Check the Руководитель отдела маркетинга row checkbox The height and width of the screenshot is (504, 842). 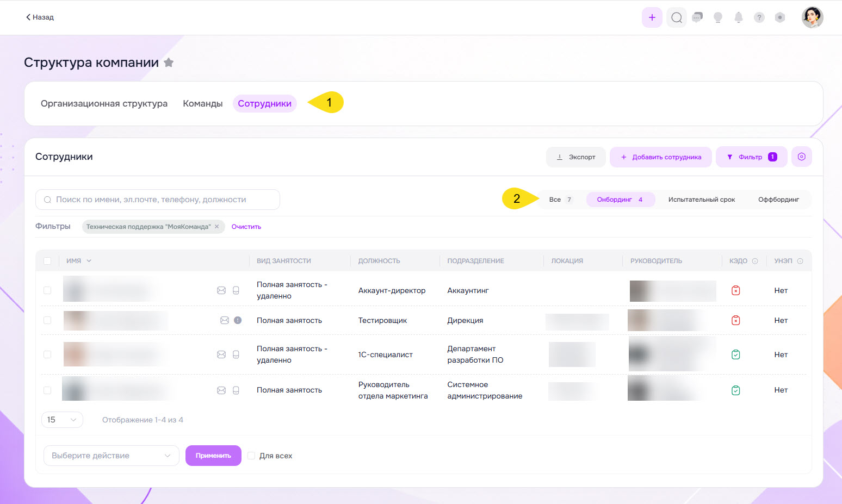pos(47,390)
